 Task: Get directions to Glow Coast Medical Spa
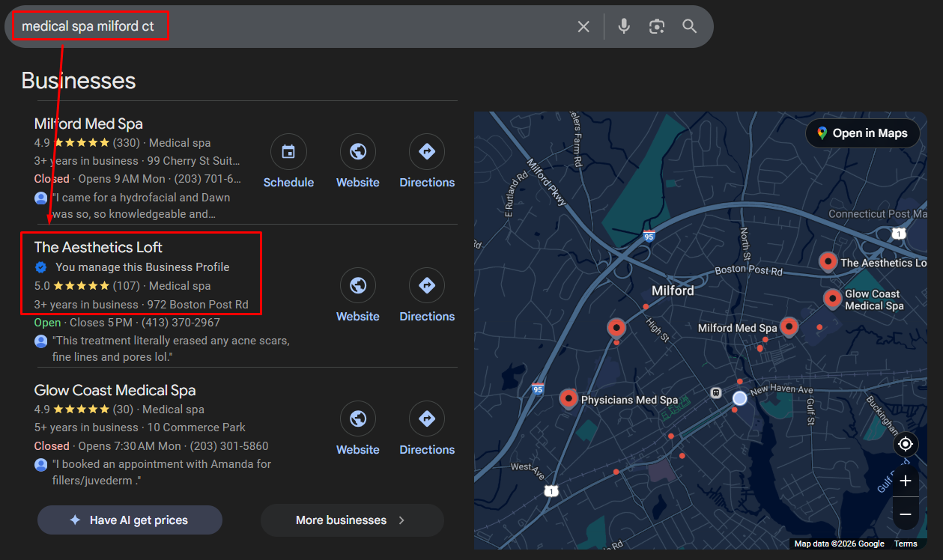pos(427,428)
